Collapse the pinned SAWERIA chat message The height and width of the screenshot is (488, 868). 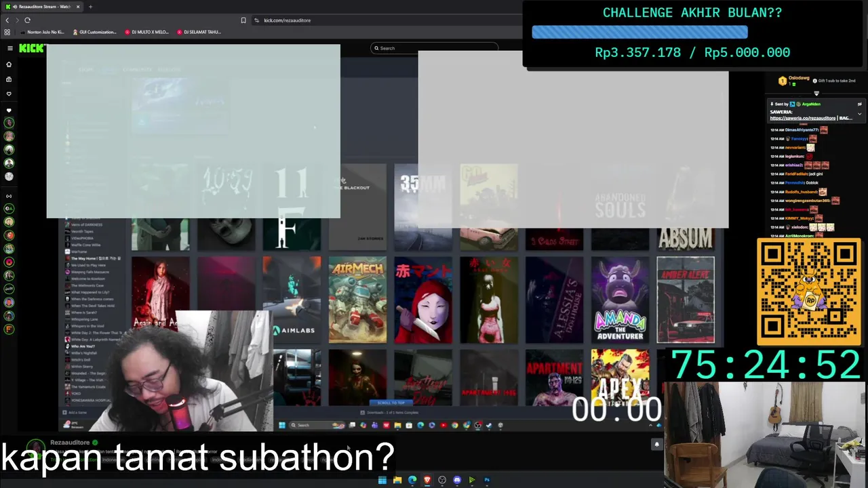click(859, 113)
